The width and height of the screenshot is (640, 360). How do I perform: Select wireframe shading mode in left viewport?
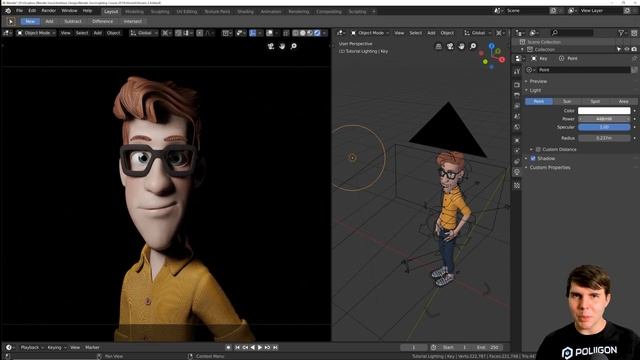coord(295,33)
